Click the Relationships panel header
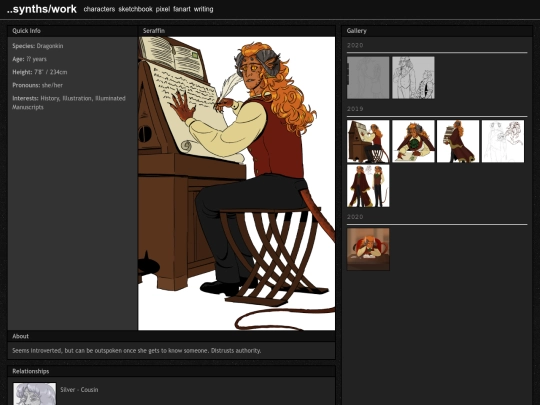The height and width of the screenshot is (405, 540). coord(172,371)
